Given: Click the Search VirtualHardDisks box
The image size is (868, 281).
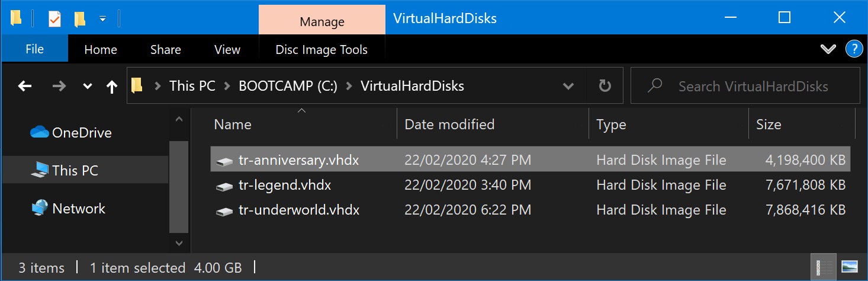Looking at the screenshot, I should coord(752,87).
